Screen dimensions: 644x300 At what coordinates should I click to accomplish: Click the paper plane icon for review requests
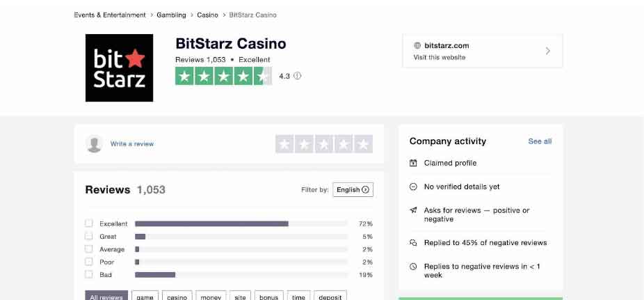[x=413, y=210]
